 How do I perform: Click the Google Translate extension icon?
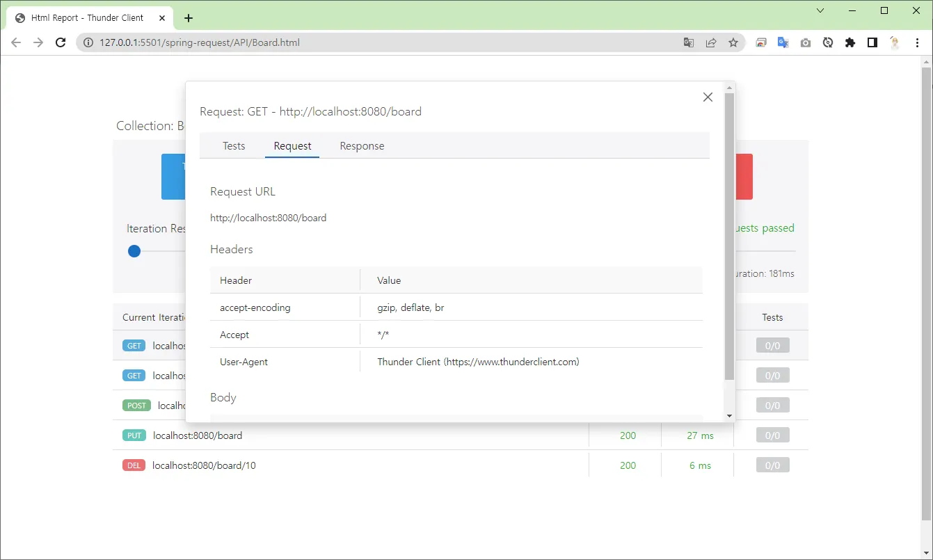[783, 42]
